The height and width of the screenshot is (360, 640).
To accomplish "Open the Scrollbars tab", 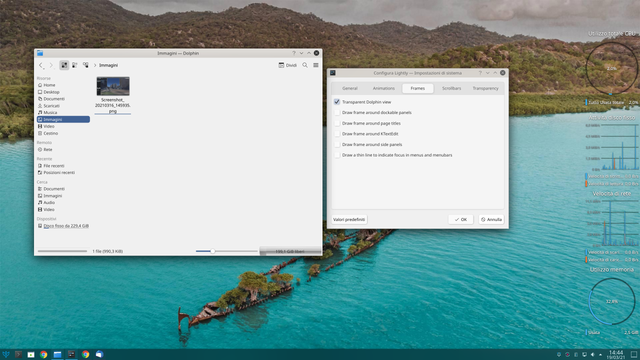I will (451, 88).
